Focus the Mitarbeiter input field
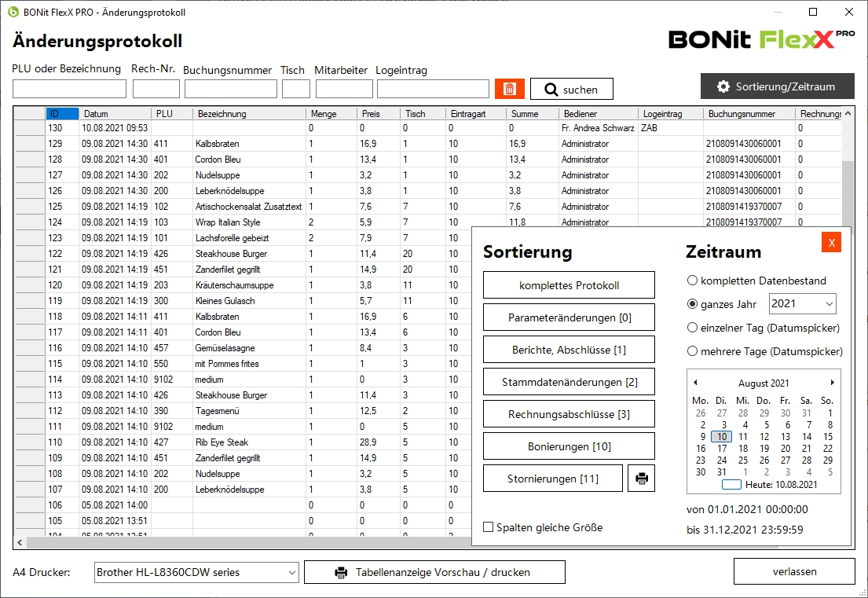Viewport: 868px width, 598px height. coord(344,89)
